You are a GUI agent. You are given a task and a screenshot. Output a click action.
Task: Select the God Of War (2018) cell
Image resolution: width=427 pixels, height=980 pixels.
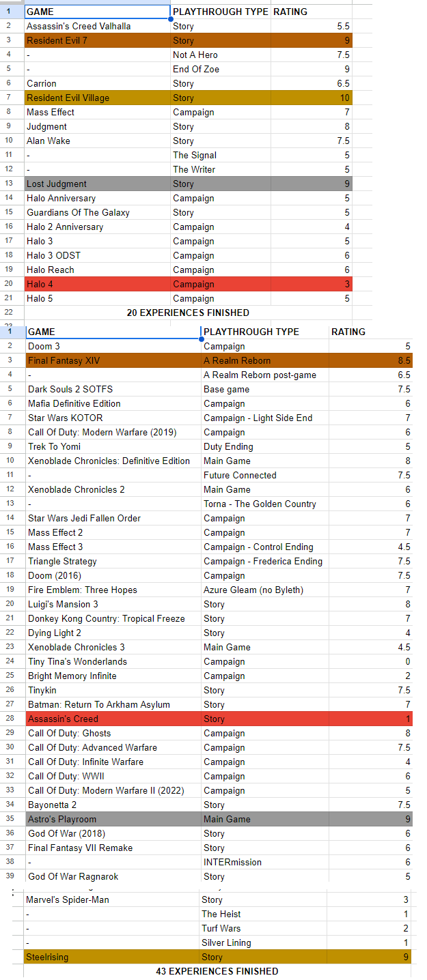click(113, 833)
